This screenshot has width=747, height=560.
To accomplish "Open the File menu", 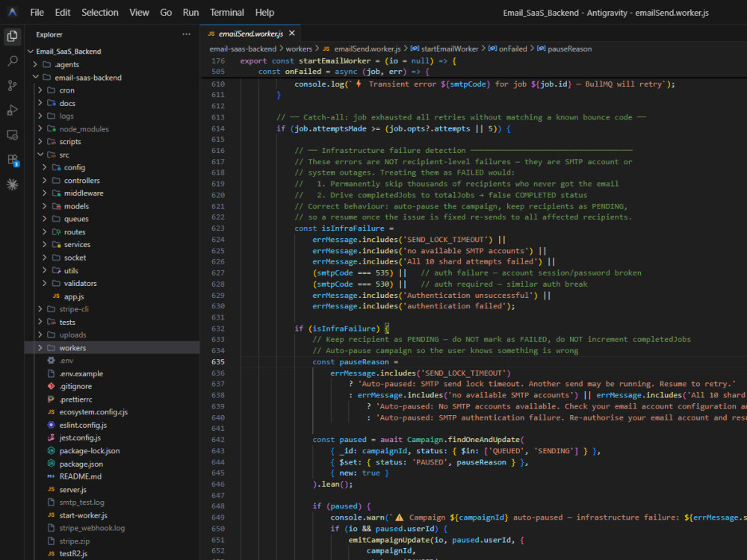I will (37, 13).
